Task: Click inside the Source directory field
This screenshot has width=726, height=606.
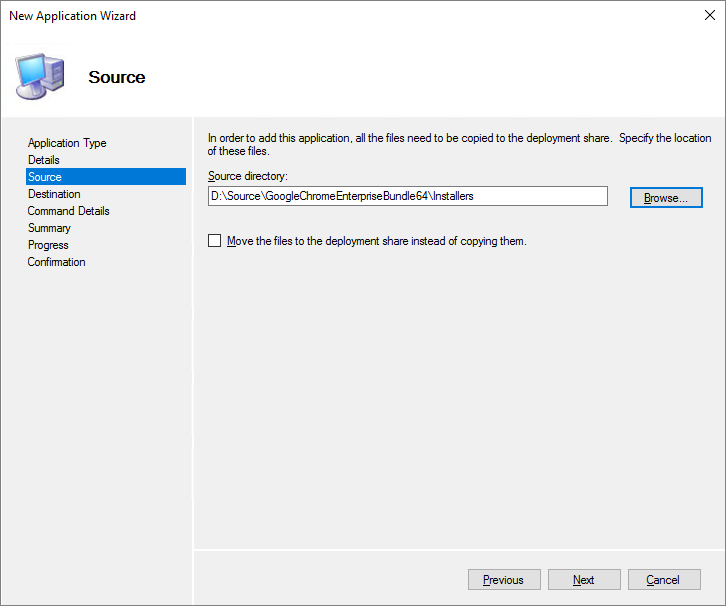Action: tap(407, 197)
